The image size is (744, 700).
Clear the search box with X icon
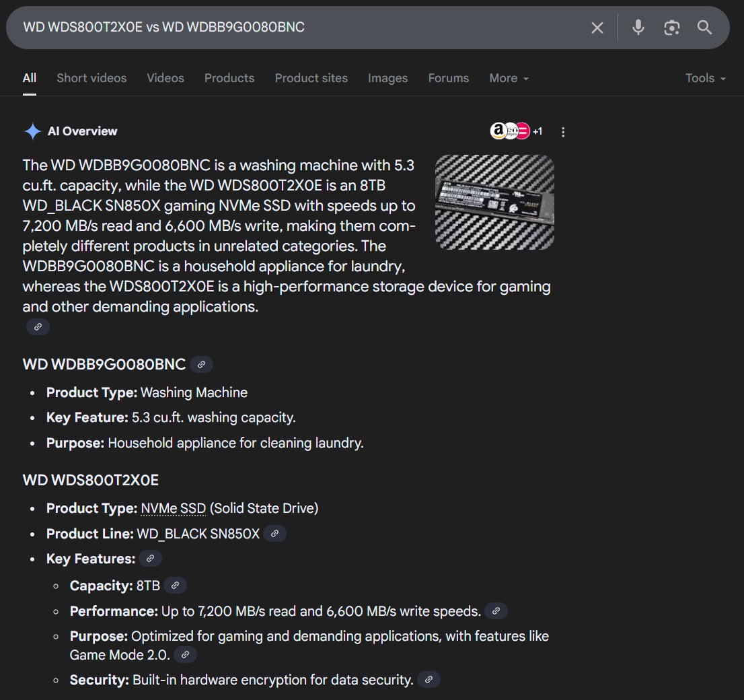597,28
